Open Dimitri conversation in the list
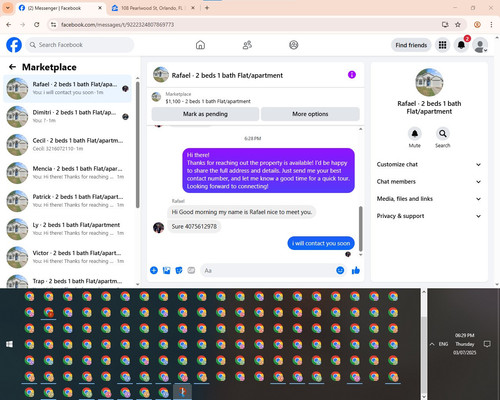Image resolution: width=500 pixels, height=400 pixels. 68,117
